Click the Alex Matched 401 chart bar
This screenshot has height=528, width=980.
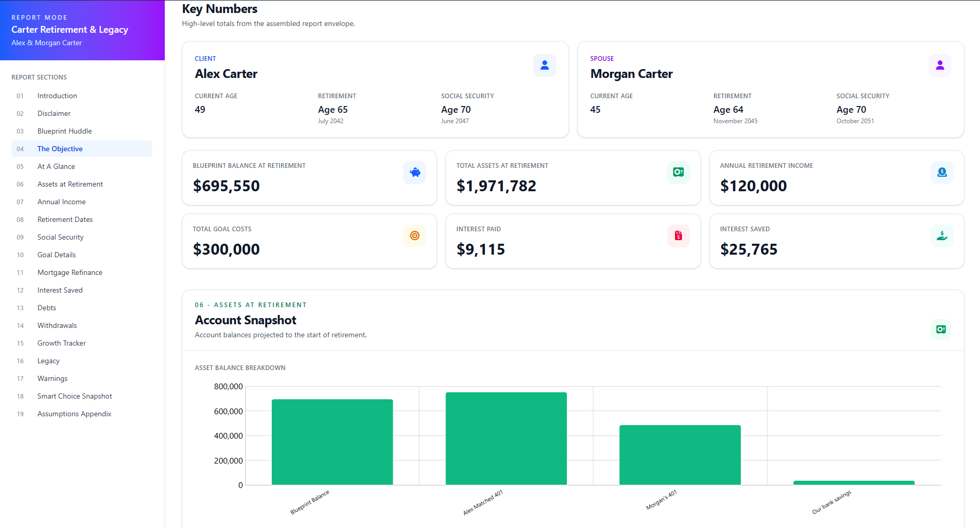click(506, 439)
